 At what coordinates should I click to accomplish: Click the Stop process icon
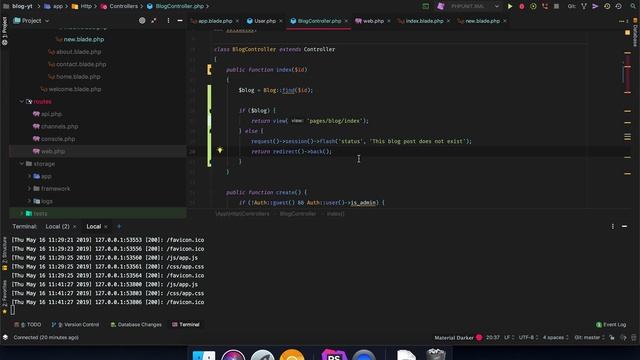[556, 6]
